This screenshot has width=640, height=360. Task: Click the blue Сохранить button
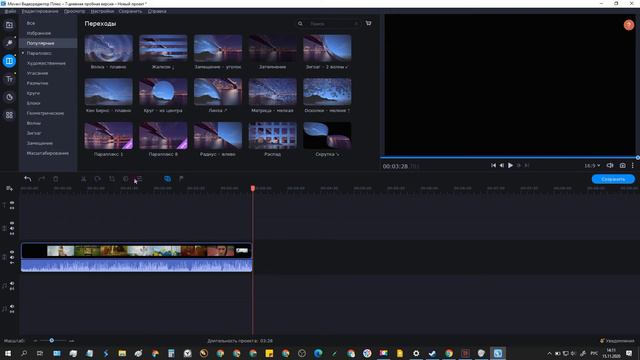tap(613, 179)
